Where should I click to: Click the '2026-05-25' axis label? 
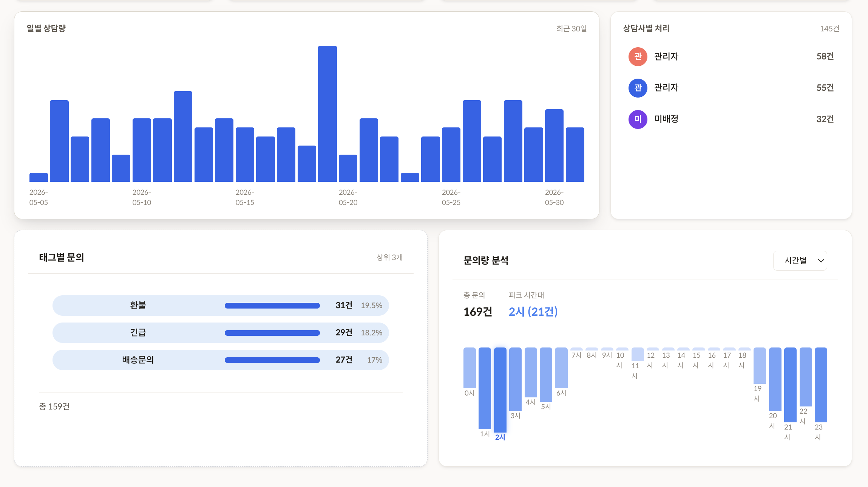pos(451,197)
